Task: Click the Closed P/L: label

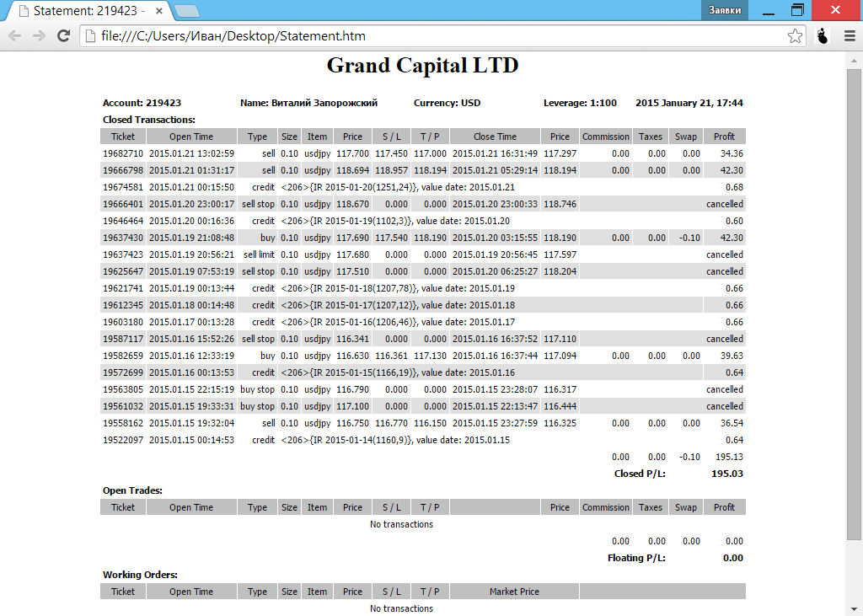Action: [640, 474]
